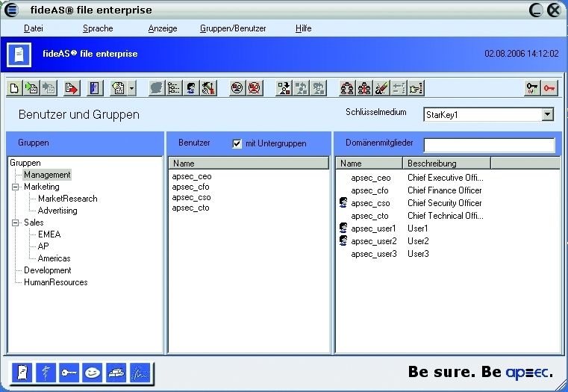Viewport: 568px width, 392px height.
Task: Open the Hilfe menu
Action: (304, 28)
